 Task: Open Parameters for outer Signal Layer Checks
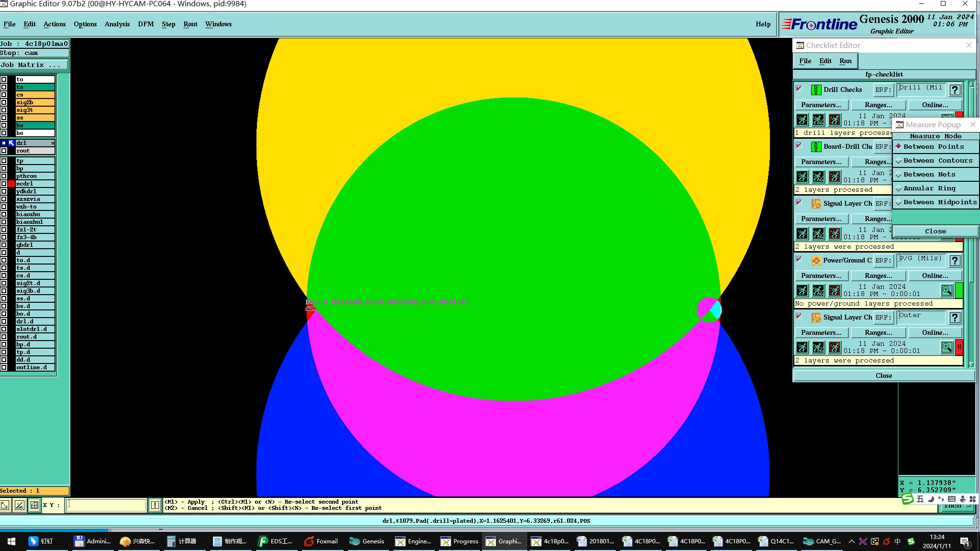click(821, 332)
